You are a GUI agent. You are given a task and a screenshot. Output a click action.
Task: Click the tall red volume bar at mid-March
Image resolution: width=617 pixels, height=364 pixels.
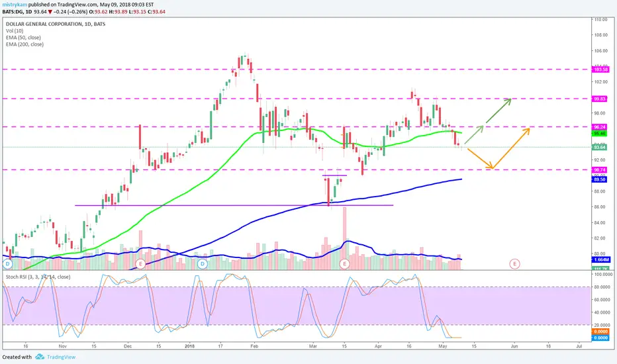point(345,238)
